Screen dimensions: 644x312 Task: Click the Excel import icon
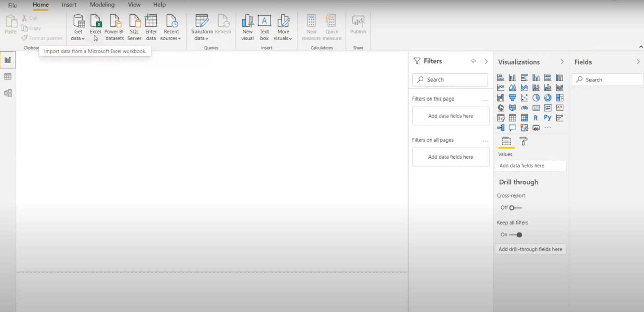tap(95, 22)
